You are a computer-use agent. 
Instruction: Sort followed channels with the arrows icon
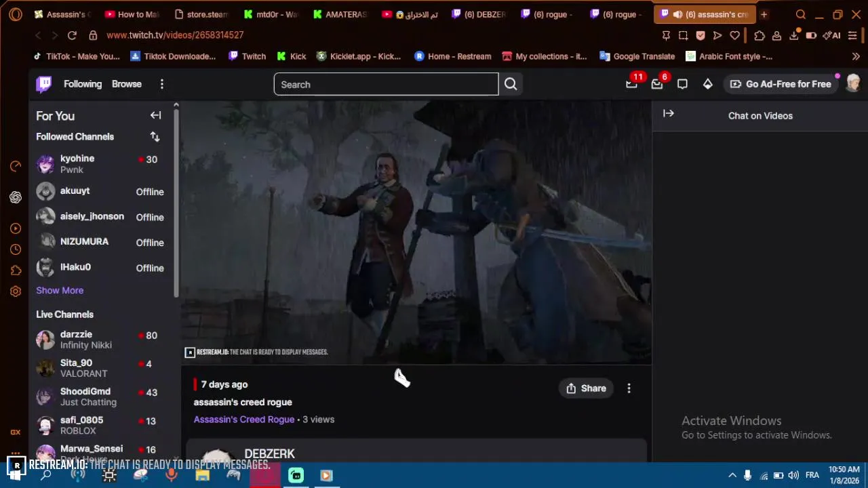point(155,137)
